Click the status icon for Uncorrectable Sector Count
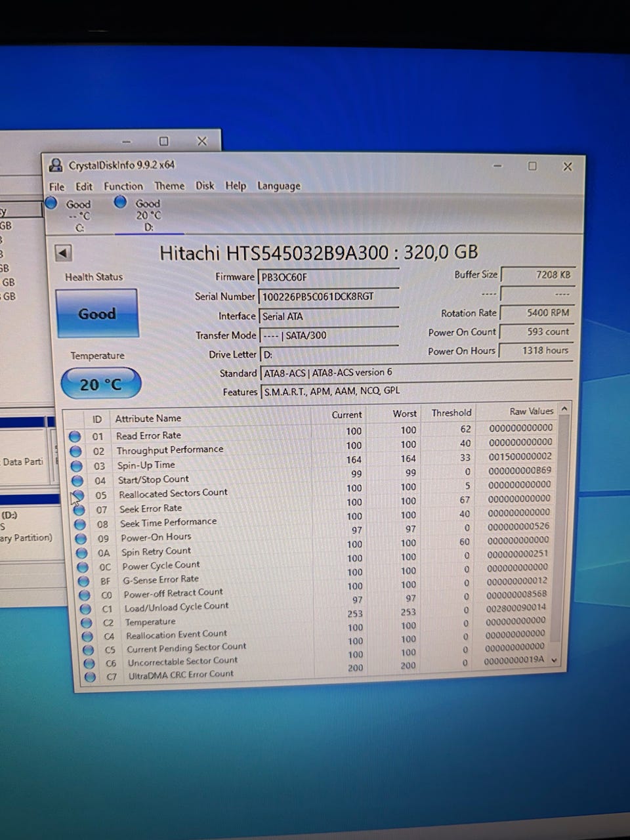Viewport: 630px width, 840px height. pyautogui.click(x=89, y=663)
